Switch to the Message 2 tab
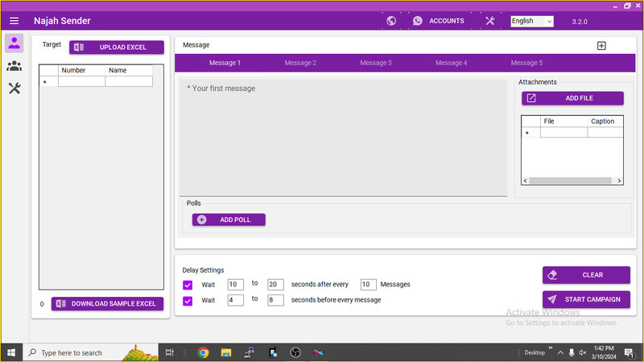Screen dimensions: 644x362 300,63
